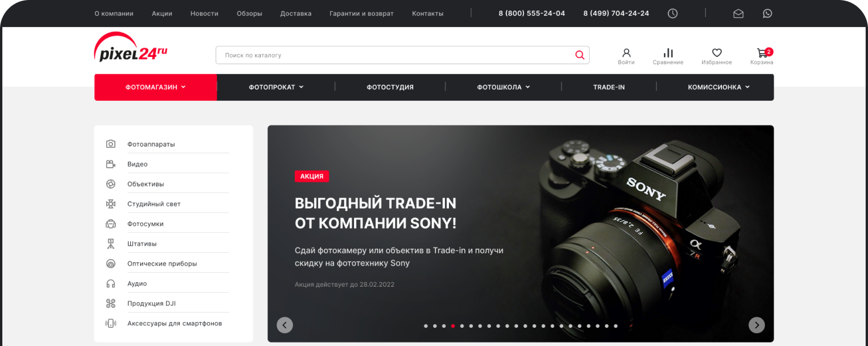Viewport: 868px width, 346px height.
Task: Open the Избранное heart icon
Action: [717, 53]
